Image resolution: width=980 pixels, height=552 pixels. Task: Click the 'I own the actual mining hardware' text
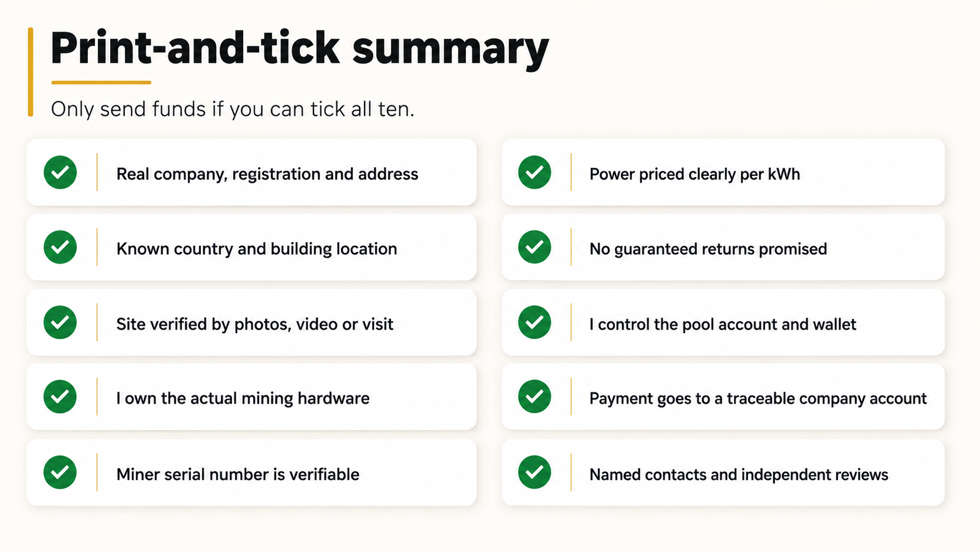click(x=243, y=398)
